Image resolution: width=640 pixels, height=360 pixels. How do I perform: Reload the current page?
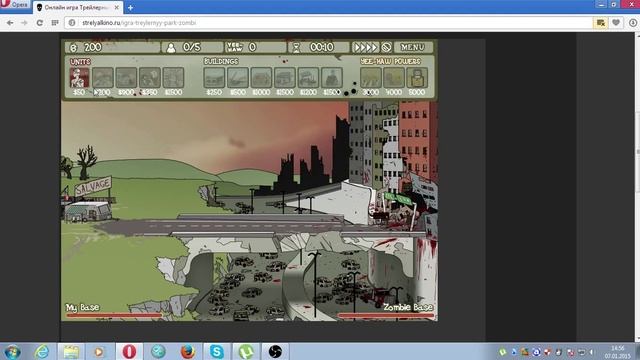40,23
